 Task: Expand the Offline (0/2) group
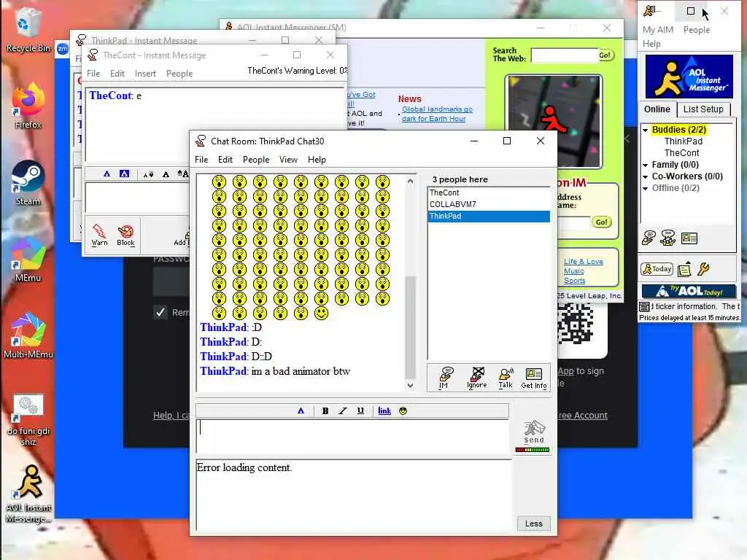pyautogui.click(x=646, y=189)
